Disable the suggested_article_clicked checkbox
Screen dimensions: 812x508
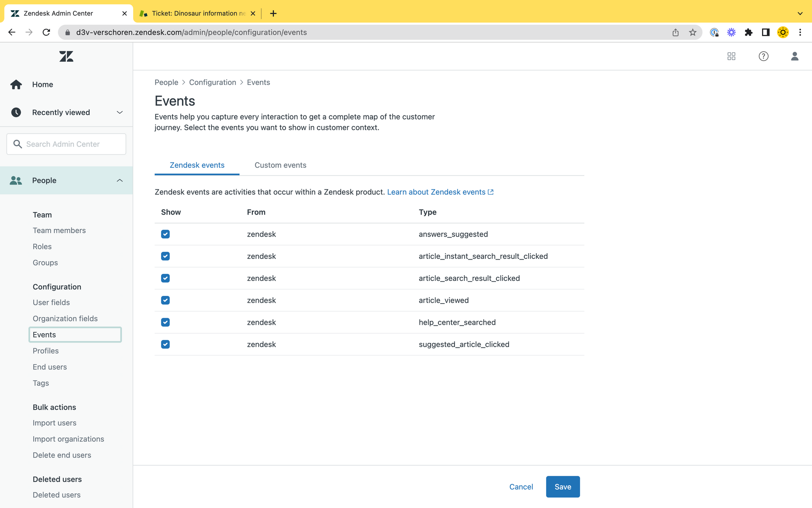[165, 344]
